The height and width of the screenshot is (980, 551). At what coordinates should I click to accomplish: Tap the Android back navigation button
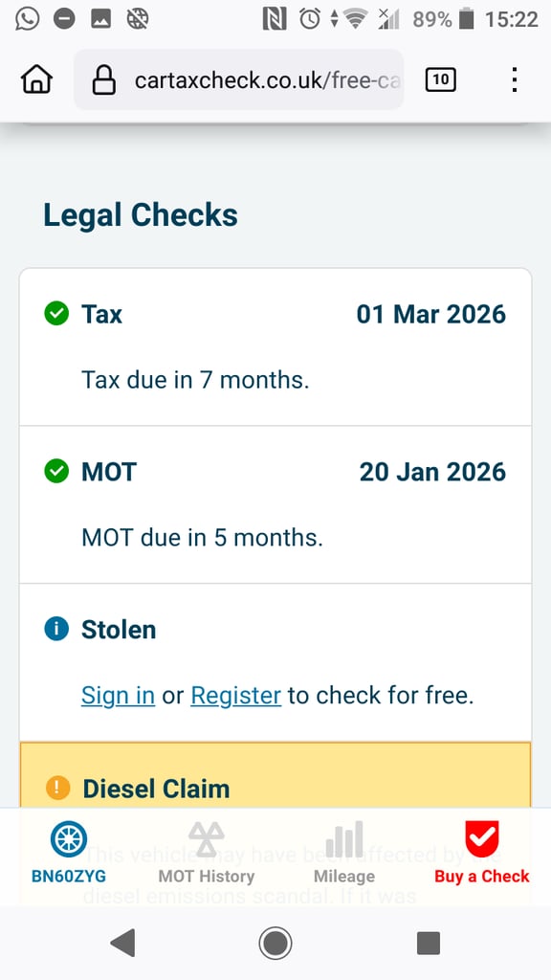(122, 943)
